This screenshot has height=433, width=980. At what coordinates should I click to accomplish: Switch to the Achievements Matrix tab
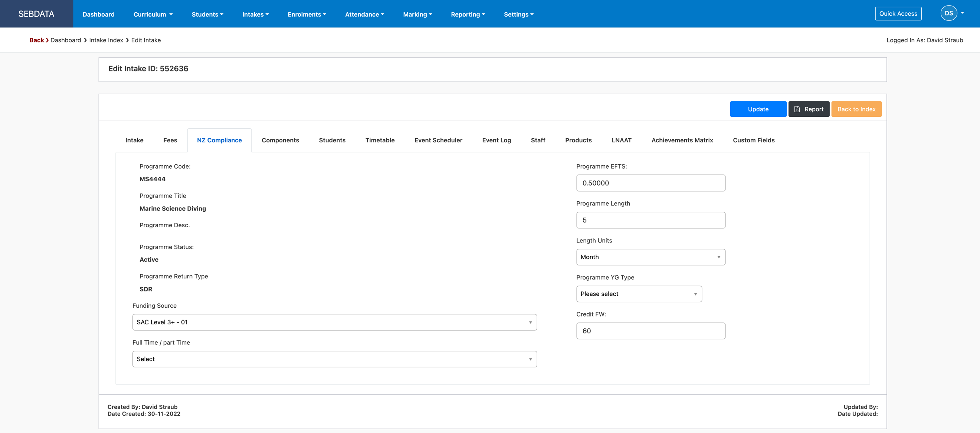pyautogui.click(x=682, y=140)
